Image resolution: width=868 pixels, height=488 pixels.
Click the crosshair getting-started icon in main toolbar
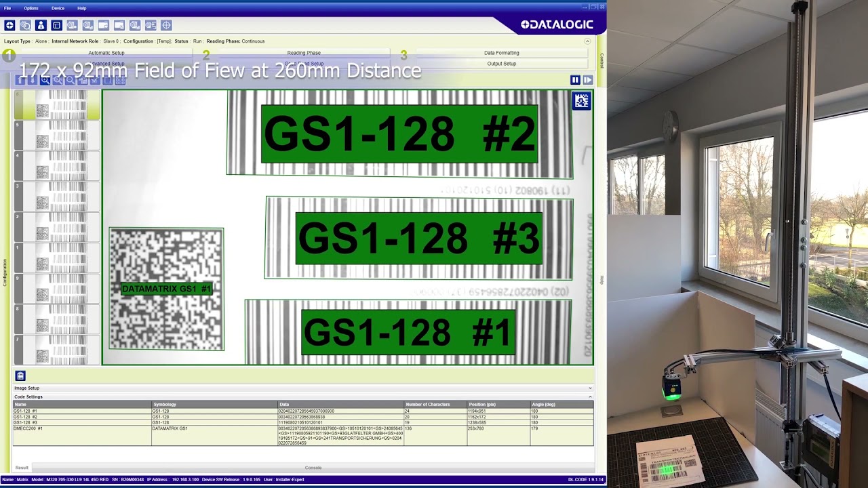(9, 25)
